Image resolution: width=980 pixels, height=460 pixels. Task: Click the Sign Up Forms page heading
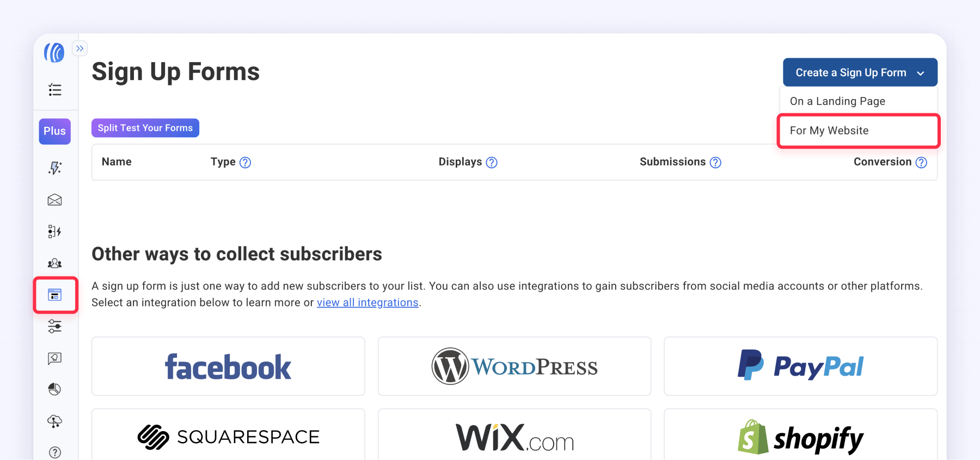[176, 72]
